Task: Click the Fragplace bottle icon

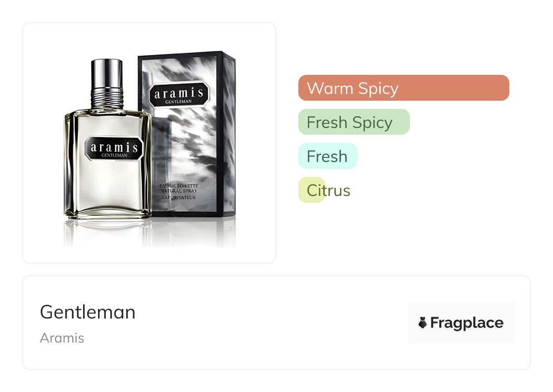Action: point(423,323)
